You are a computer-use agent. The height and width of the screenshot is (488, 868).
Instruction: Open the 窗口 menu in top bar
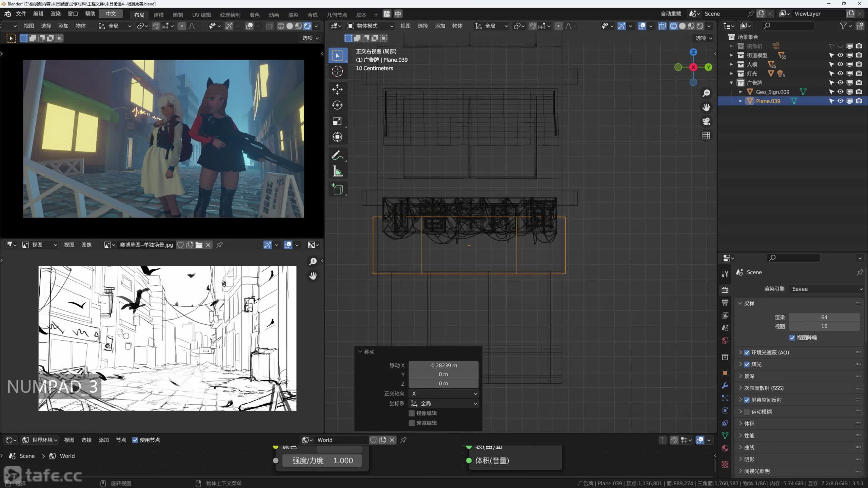click(x=73, y=14)
